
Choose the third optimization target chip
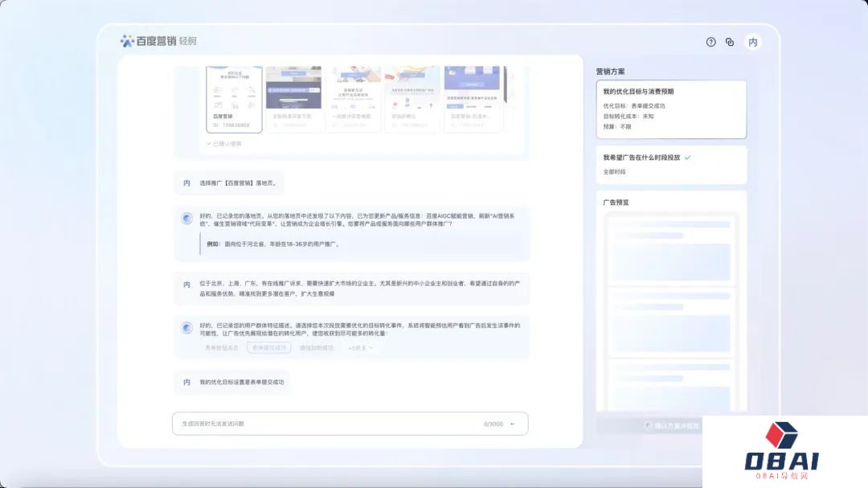[x=317, y=348]
